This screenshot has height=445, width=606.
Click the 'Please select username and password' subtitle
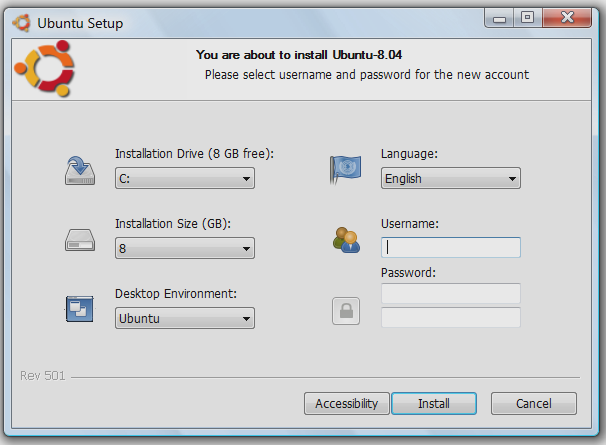pos(367,75)
